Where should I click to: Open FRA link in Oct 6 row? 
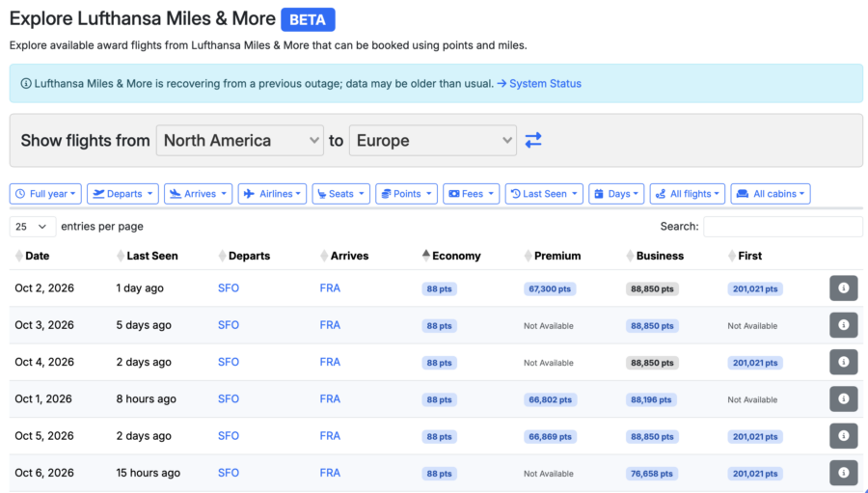click(330, 473)
